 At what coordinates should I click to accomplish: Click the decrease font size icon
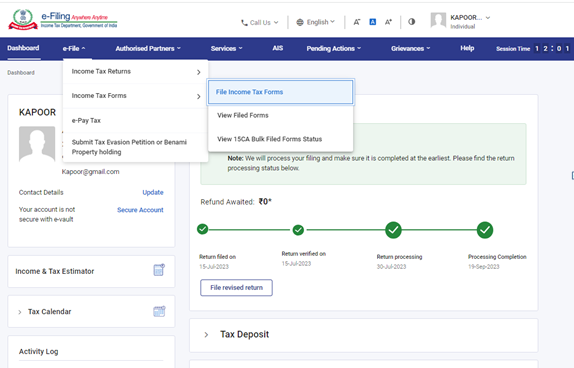tap(357, 22)
